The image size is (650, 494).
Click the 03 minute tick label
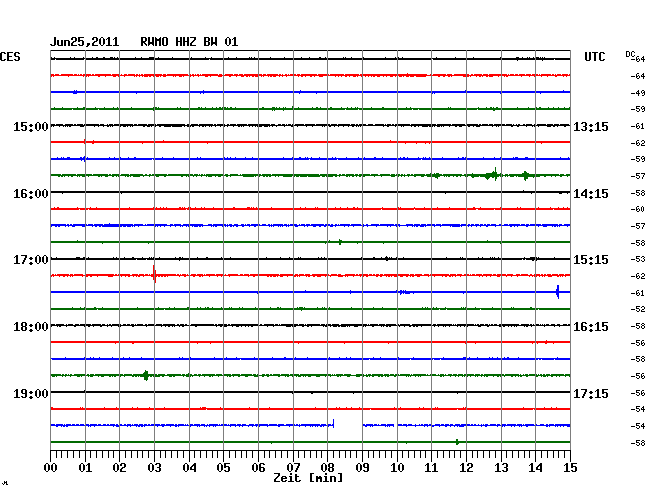[154, 468]
